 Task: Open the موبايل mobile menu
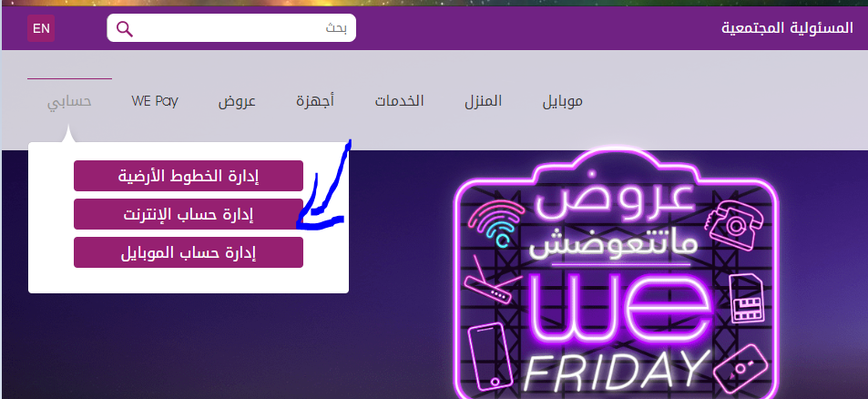pyautogui.click(x=563, y=102)
